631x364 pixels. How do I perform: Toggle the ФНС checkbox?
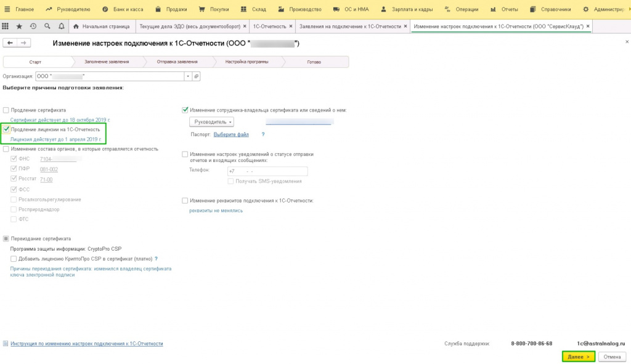(x=14, y=158)
